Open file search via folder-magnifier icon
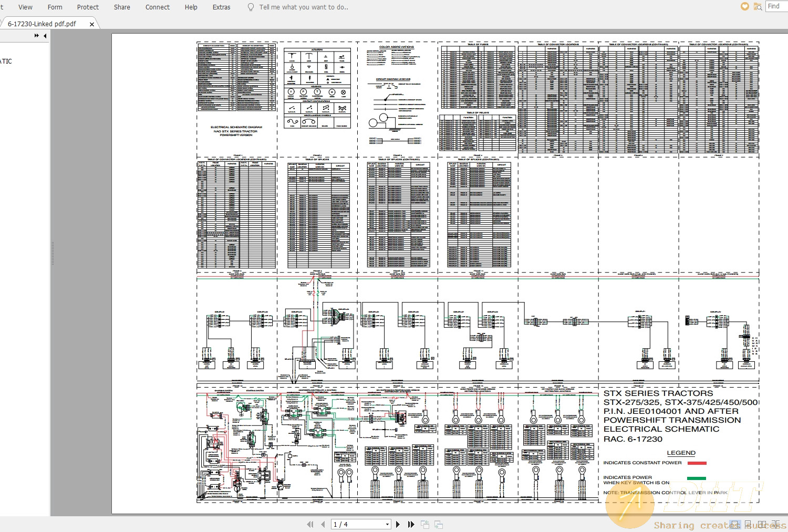This screenshot has height=532, width=788. tap(758, 7)
